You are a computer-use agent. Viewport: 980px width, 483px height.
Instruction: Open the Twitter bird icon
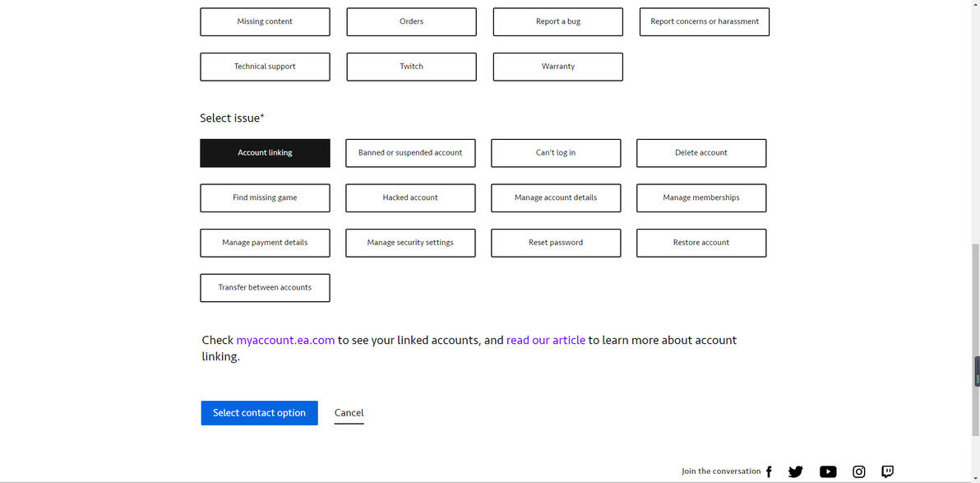coord(795,471)
